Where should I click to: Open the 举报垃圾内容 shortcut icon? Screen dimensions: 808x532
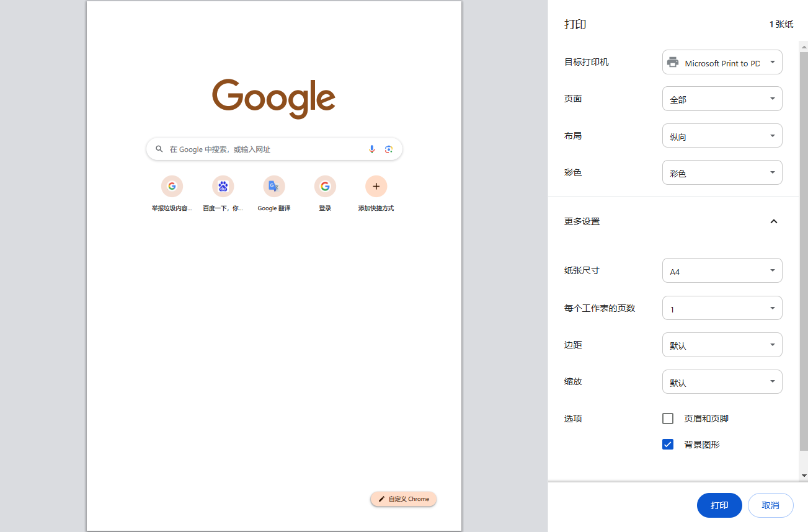pos(172,186)
